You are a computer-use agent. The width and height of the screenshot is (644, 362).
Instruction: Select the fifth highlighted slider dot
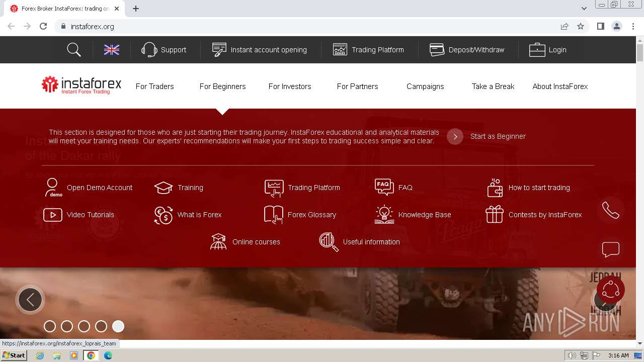click(x=118, y=326)
